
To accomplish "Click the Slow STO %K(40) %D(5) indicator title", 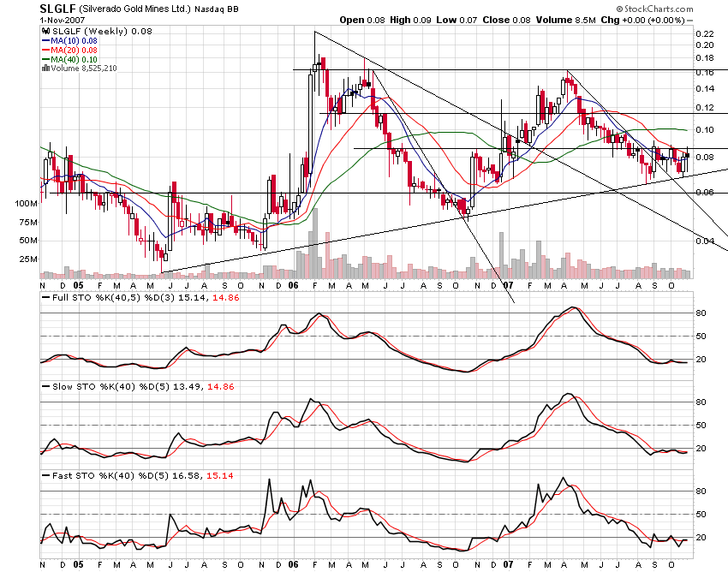I will [111, 386].
